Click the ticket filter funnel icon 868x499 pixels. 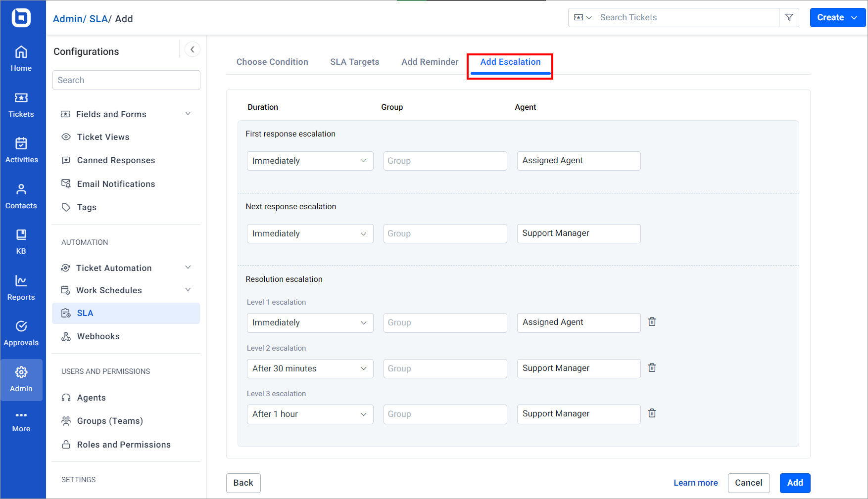pyautogui.click(x=789, y=17)
